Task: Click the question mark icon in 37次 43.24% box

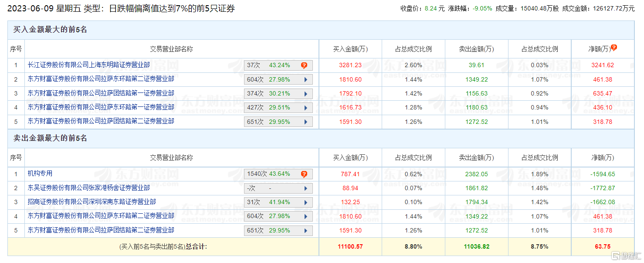Action: (304, 65)
